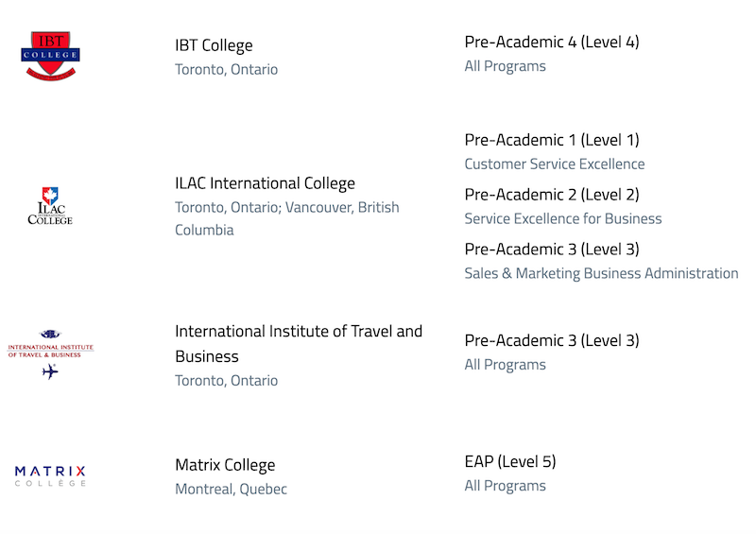The image size is (756, 534).
Task: Open Service Excellence for Business program
Action: (562, 218)
